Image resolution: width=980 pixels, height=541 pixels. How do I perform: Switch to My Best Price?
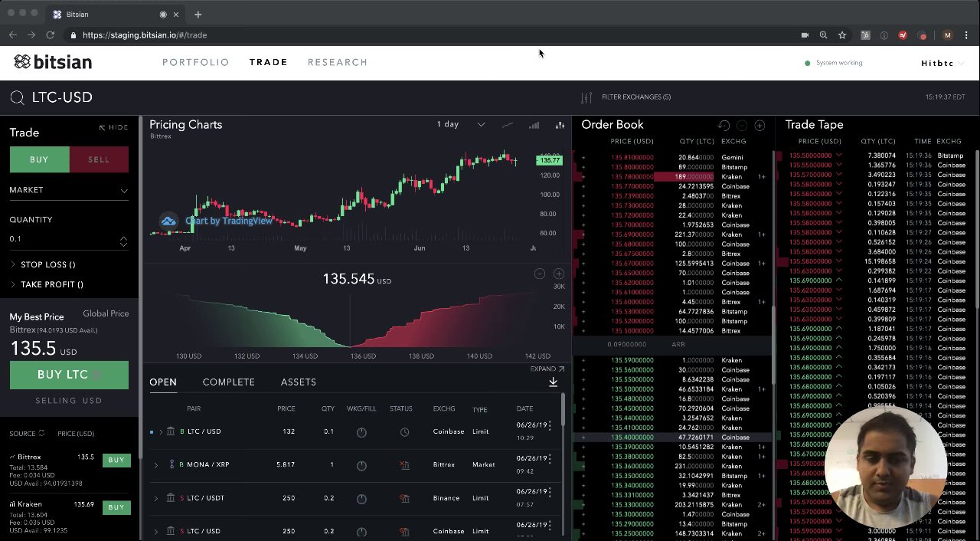[x=37, y=316]
